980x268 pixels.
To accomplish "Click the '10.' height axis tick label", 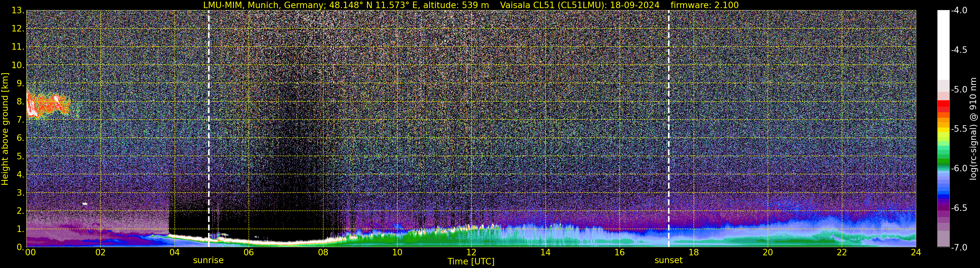I will (x=18, y=65).
